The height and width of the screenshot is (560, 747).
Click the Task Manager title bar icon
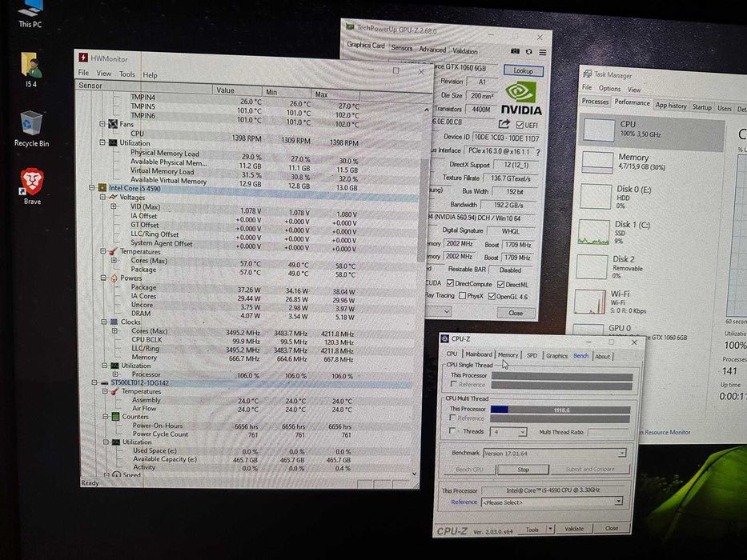coord(588,74)
